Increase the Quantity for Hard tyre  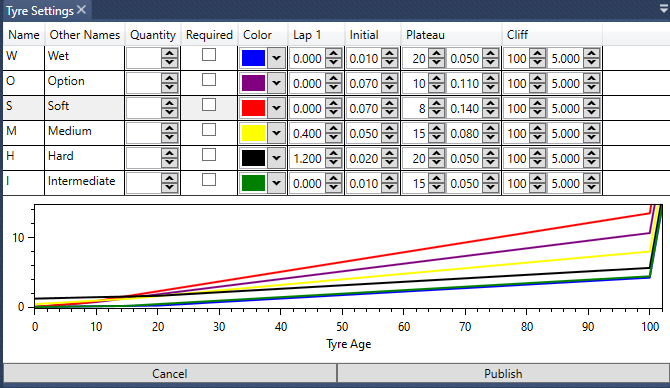(170, 153)
